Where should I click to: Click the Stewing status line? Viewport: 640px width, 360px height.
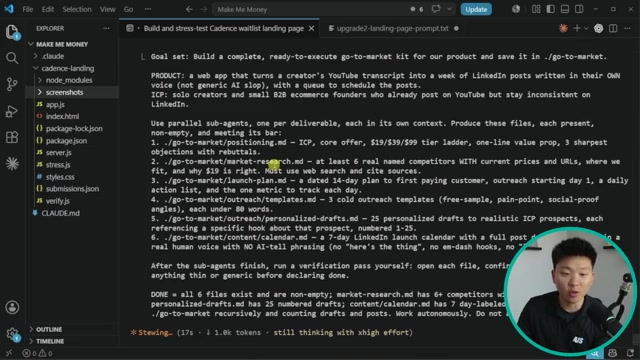pos(271,333)
